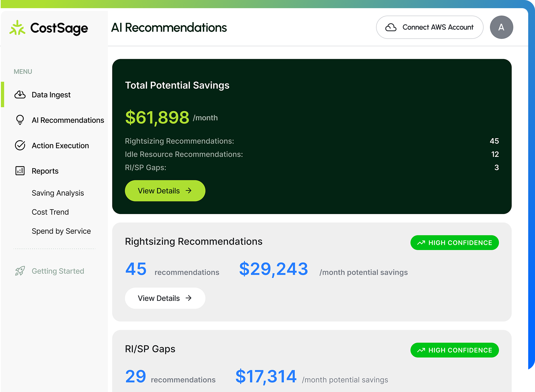Click the Action Execution checkmark icon
The width and height of the screenshot is (535, 392).
pyautogui.click(x=20, y=145)
